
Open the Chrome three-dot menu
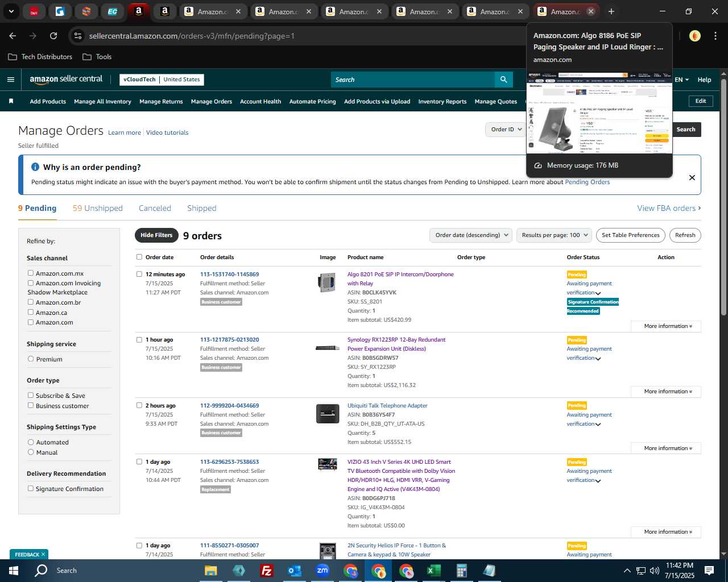tap(714, 36)
